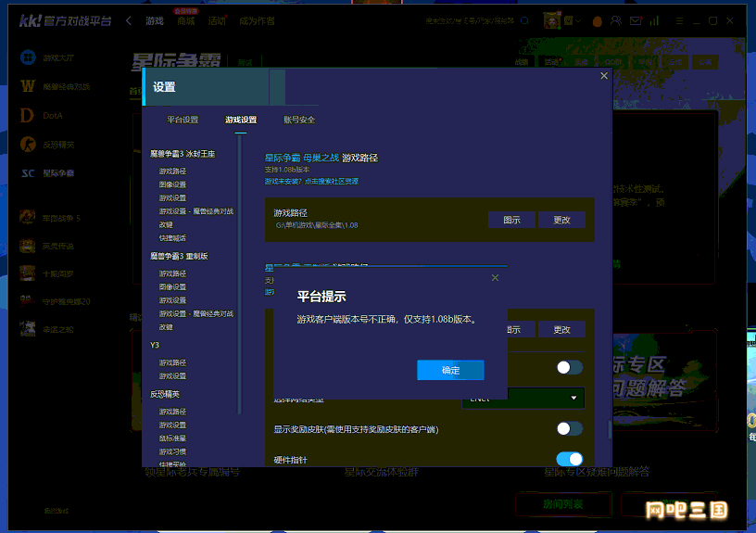Toggle 显示奖励皮肤 switch
756x533 pixels.
pos(570,428)
